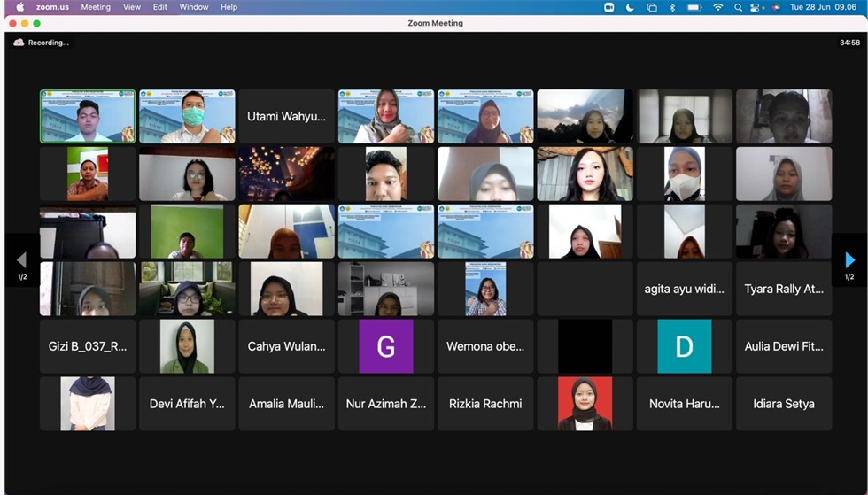Select the purple G participant tile
Screen dimensions: 868x495
coord(386,346)
